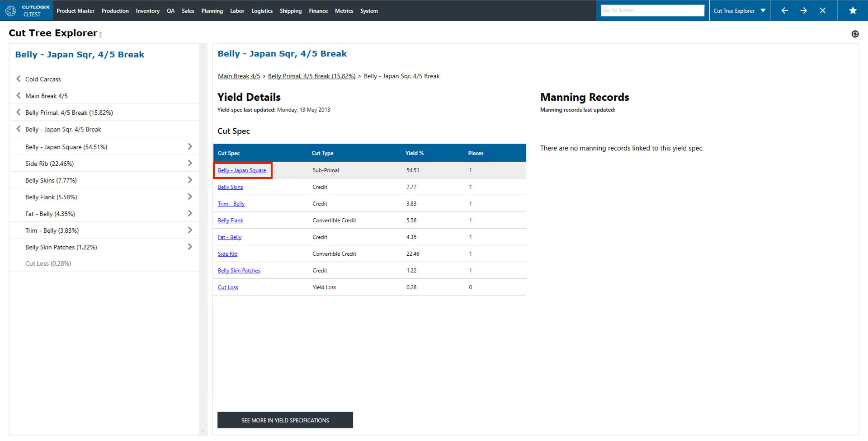Click the favorites star icon
The height and width of the screenshot is (441, 868).
[x=853, y=10]
